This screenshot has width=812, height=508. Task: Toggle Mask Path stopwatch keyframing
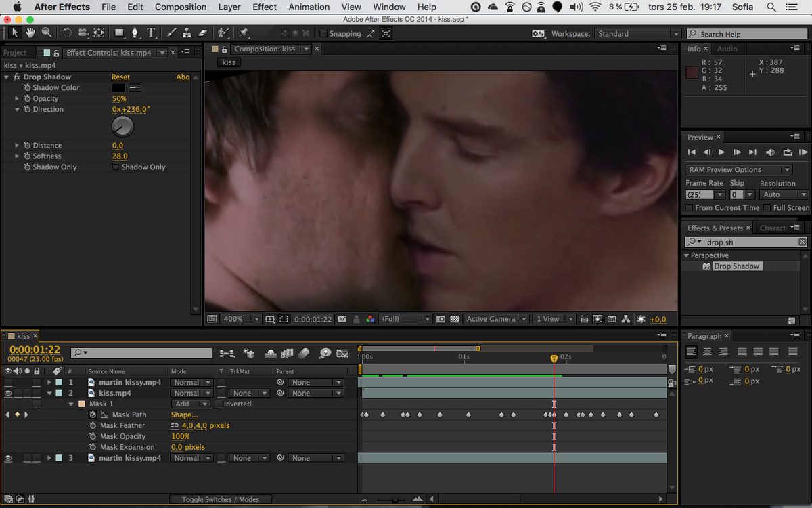point(93,415)
